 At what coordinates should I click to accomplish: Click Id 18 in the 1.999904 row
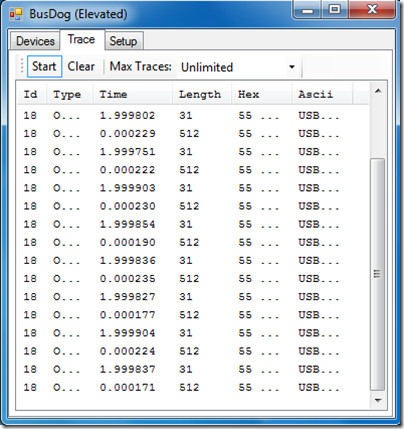[30, 333]
